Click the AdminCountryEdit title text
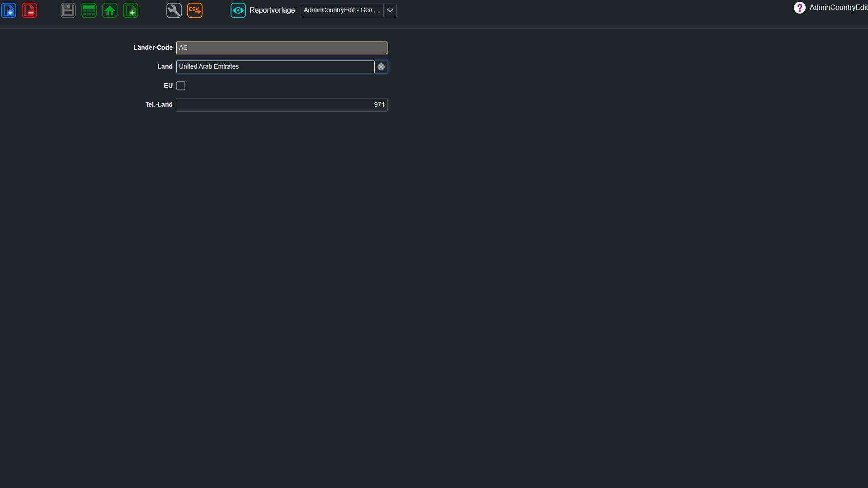This screenshot has width=868, height=488. (x=838, y=8)
